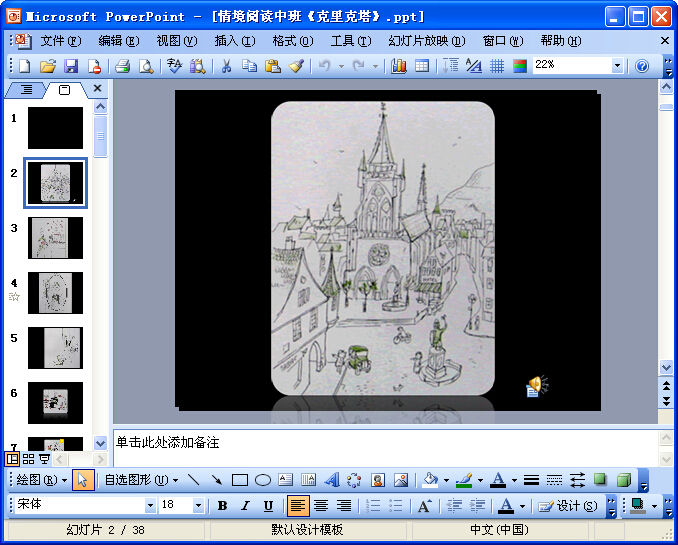Switch to Slide Sorter view button

tap(29, 459)
